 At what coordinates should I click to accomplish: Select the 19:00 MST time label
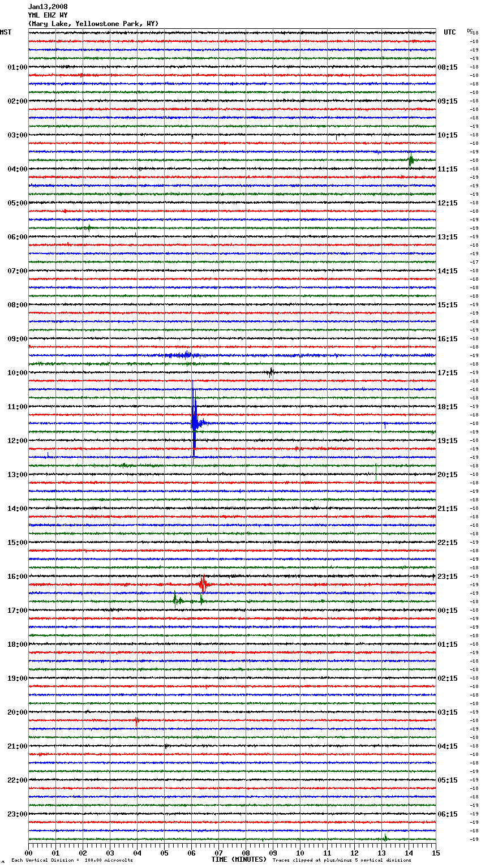click(x=18, y=678)
